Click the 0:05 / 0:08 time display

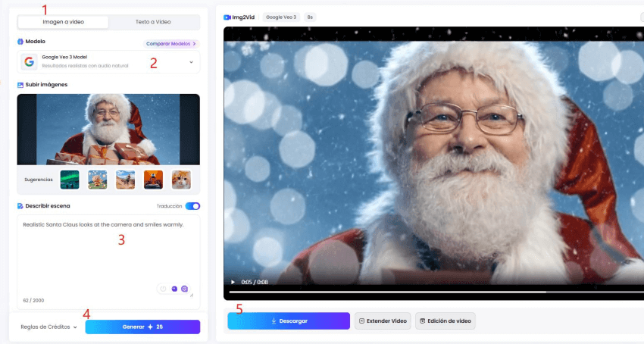click(x=255, y=282)
